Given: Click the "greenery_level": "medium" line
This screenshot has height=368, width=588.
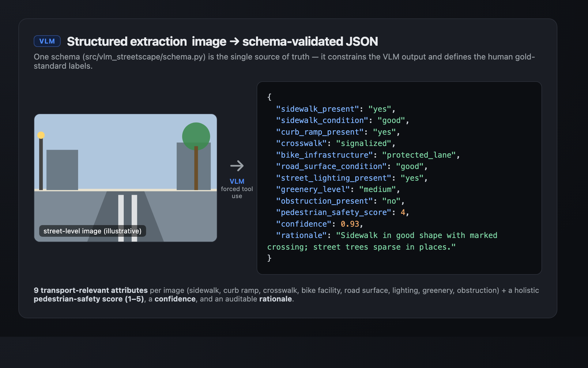Looking at the screenshot, I should tap(338, 190).
